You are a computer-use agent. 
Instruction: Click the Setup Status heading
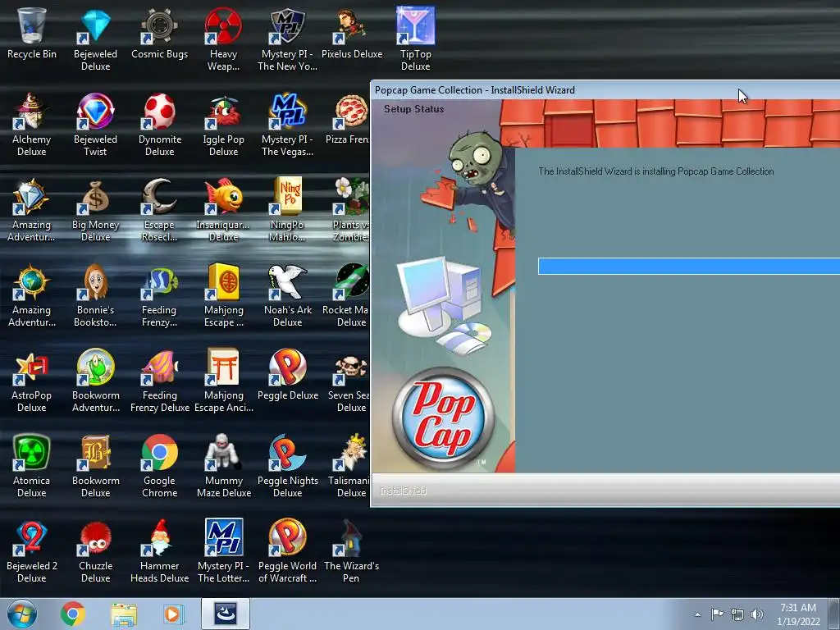pyautogui.click(x=413, y=109)
